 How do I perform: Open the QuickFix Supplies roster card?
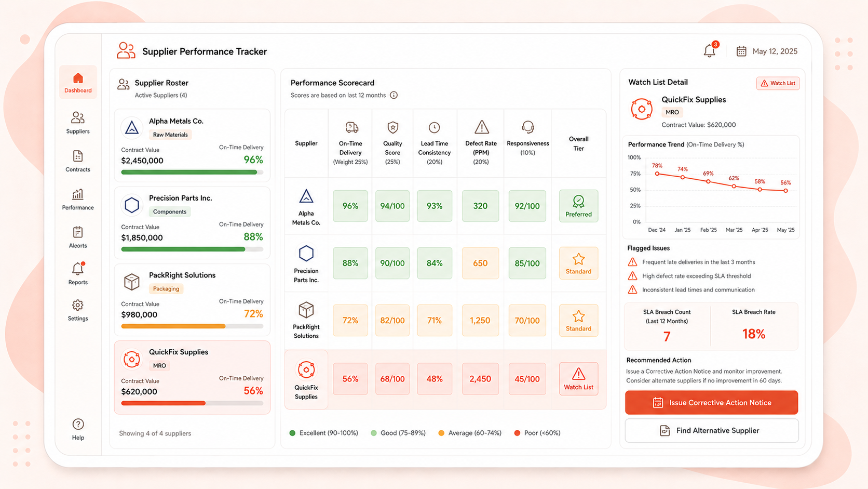[x=192, y=377]
